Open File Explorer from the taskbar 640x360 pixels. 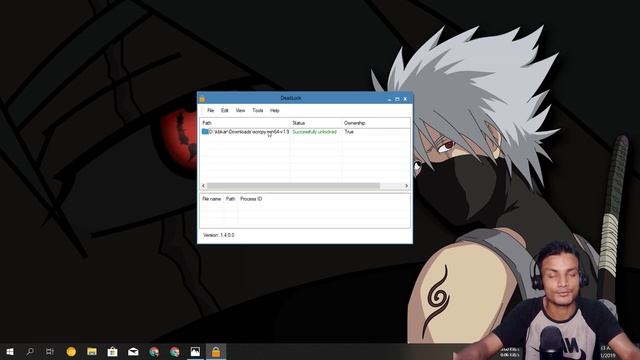(x=92, y=351)
